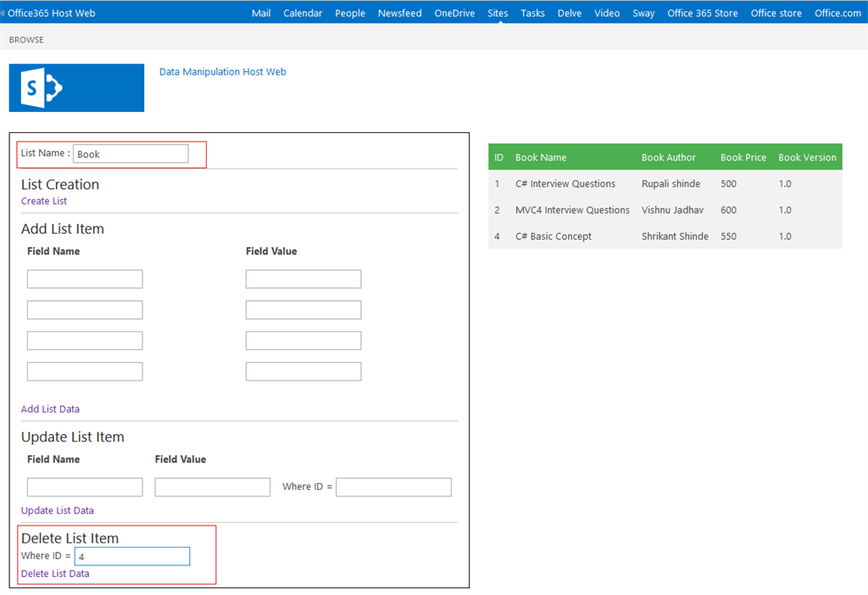Click Where ID box in Delete List Item

click(x=132, y=556)
